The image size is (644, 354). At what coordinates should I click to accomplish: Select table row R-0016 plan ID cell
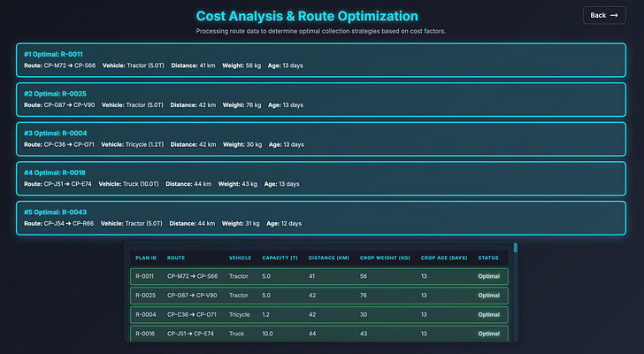pos(145,334)
